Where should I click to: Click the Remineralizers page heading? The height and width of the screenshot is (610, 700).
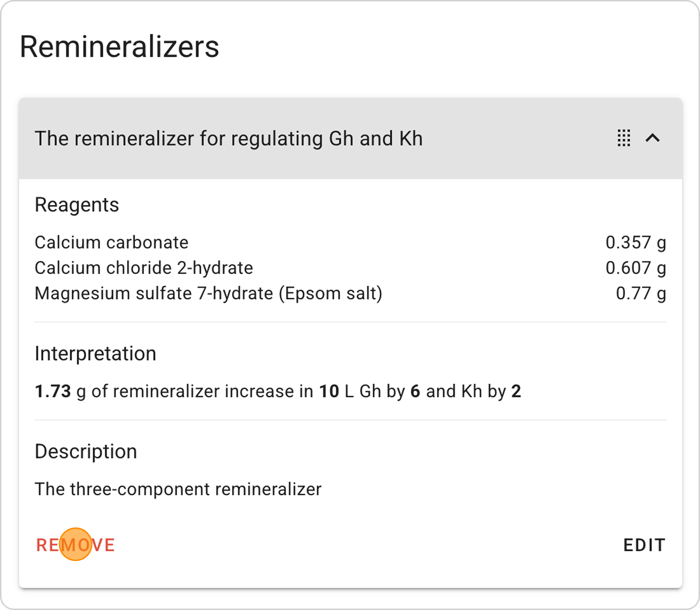[x=119, y=47]
